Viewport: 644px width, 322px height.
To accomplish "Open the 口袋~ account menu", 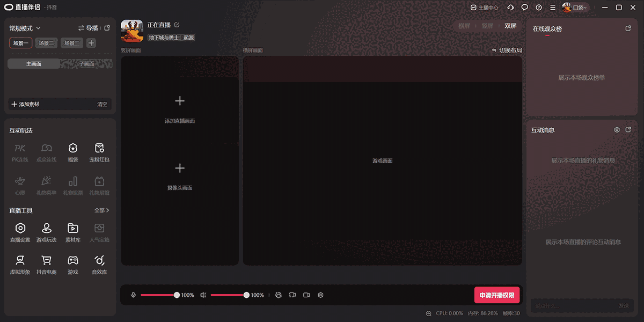I will 575,7.
